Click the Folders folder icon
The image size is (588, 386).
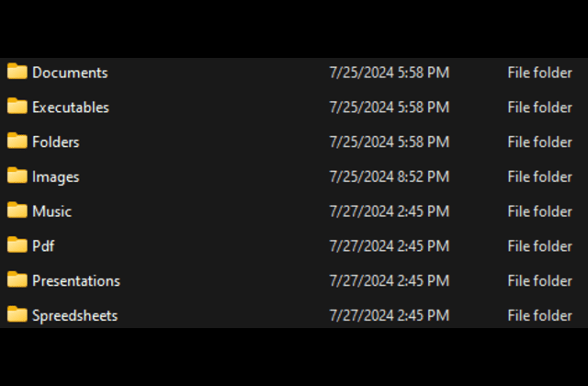point(17,142)
